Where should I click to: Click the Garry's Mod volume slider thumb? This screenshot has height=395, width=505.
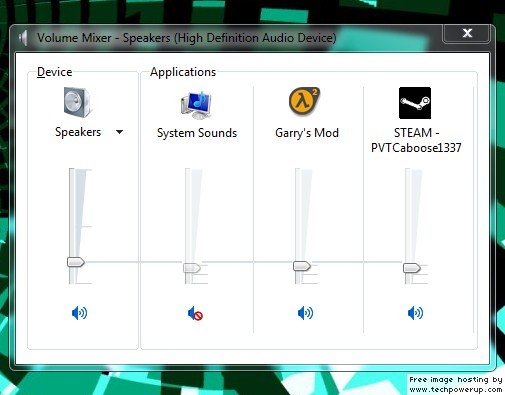point(302,266)
